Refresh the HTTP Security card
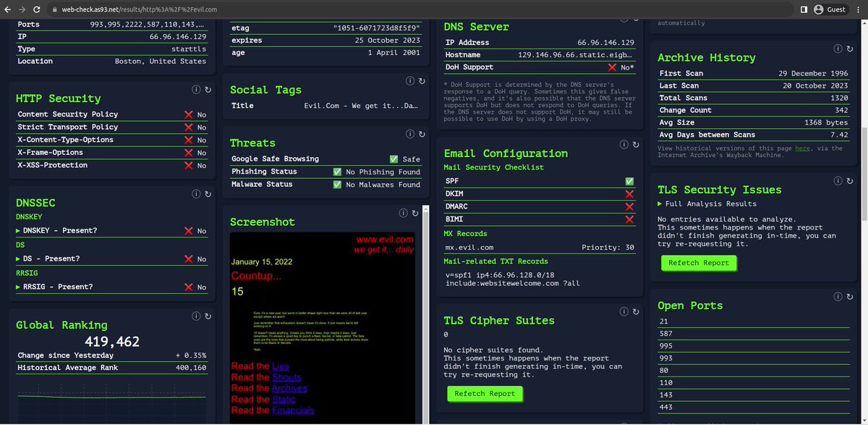This screenshot has width=868, height=425. tap(208, 89)
